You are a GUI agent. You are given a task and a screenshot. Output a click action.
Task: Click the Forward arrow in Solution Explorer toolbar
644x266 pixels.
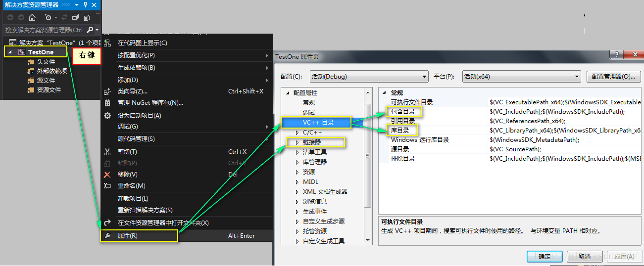pyautogui.click(x=20, y=17)
